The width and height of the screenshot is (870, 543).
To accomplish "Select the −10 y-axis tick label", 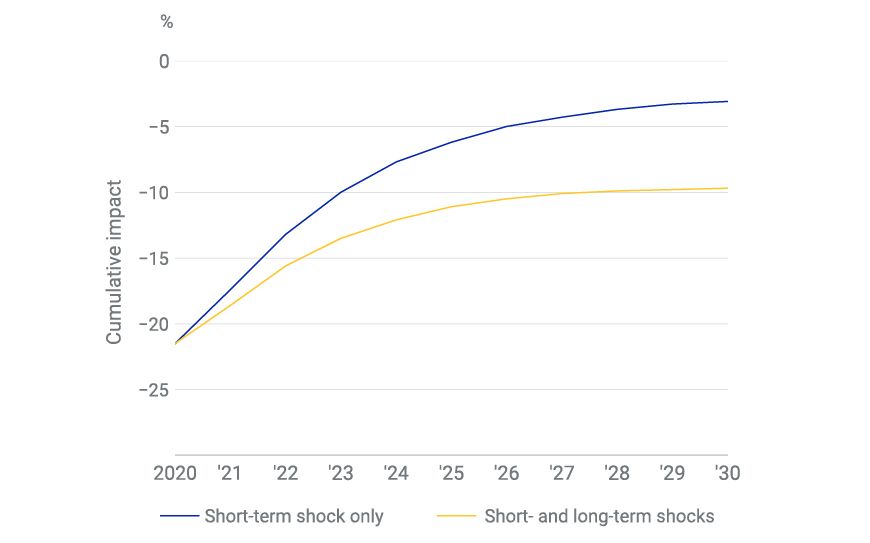I will click(155, 193).
